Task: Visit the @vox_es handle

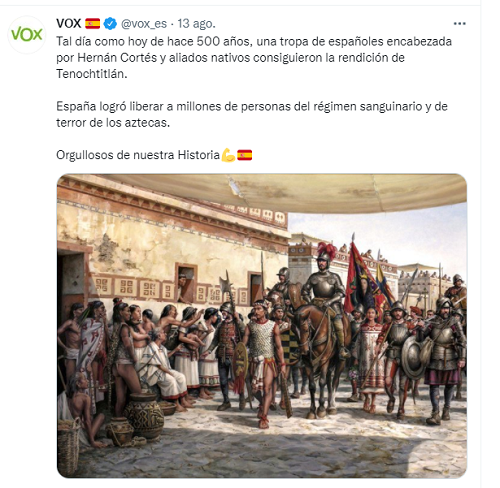Action: pyautogui.click(x=143, y=24)
